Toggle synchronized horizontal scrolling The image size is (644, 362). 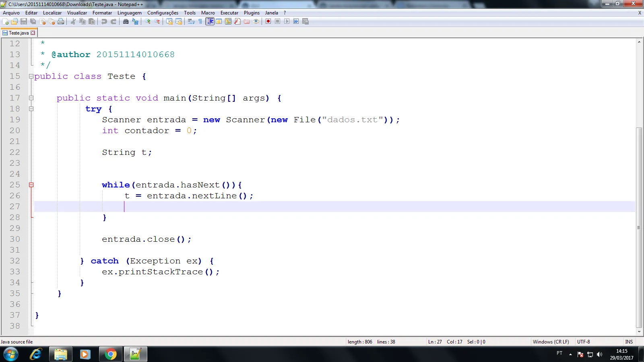pos(179,21)
